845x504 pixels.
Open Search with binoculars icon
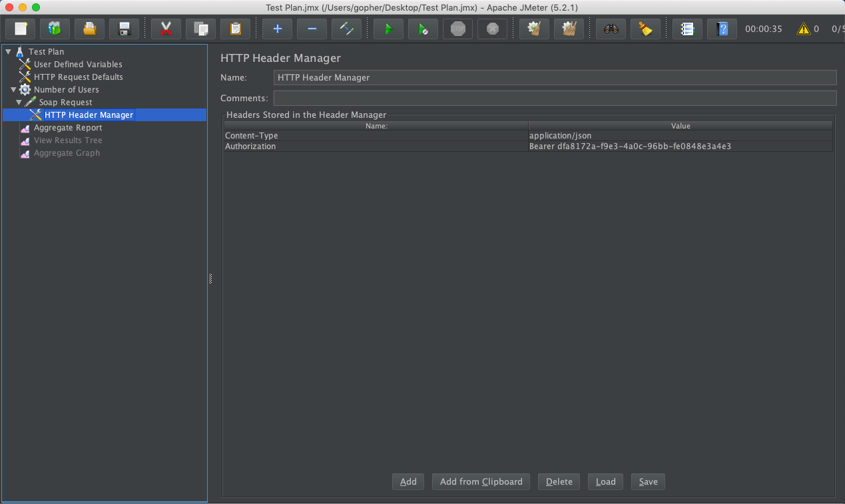(611, 29)
